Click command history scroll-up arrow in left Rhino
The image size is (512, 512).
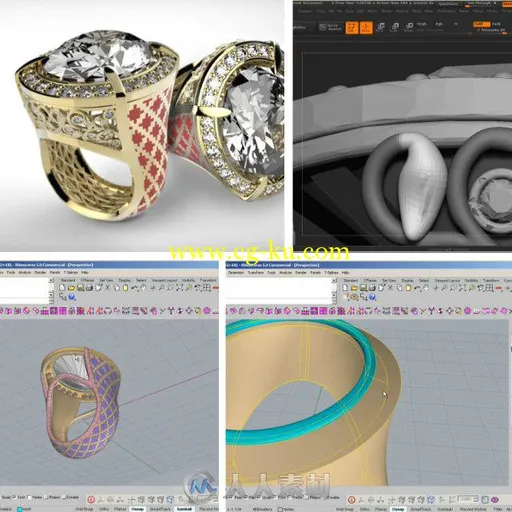51,280
